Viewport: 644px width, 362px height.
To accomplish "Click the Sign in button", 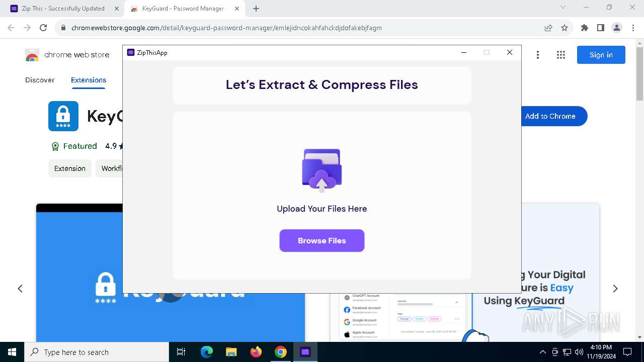I will pos(601,55).
